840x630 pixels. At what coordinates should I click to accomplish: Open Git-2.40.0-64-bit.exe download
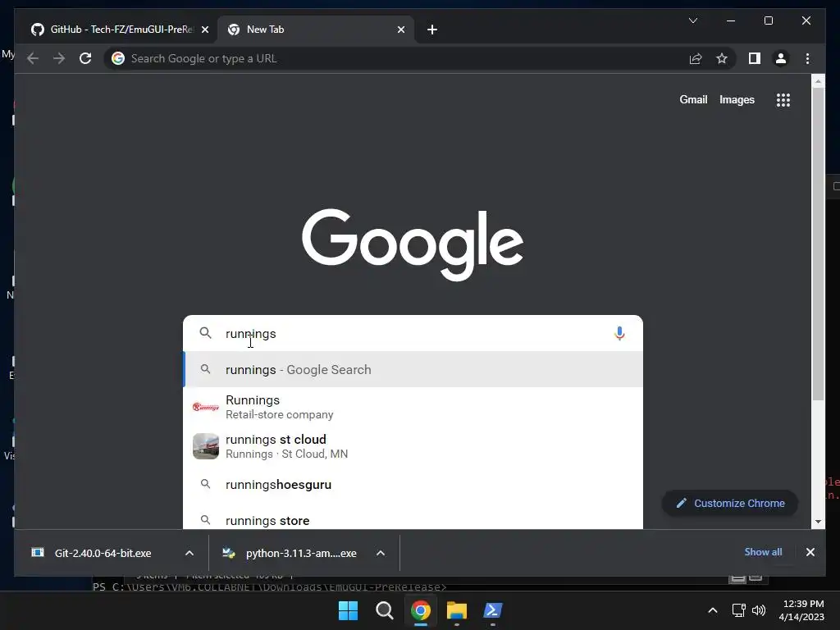(102, 553)
